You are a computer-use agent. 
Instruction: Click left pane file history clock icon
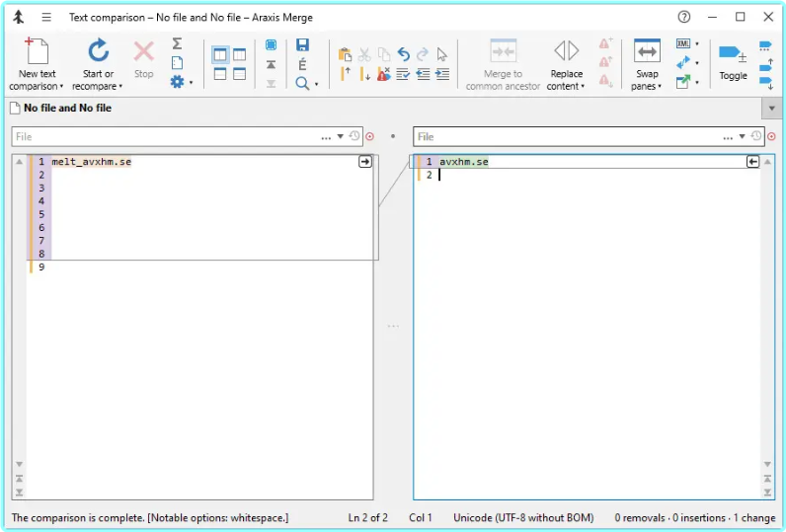354,136
